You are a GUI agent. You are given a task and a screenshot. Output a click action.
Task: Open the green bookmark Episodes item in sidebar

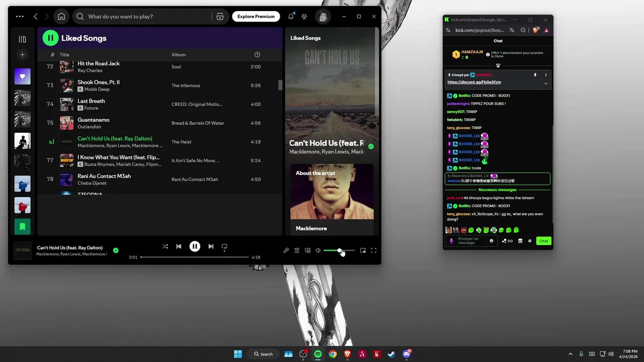point(22,226)
